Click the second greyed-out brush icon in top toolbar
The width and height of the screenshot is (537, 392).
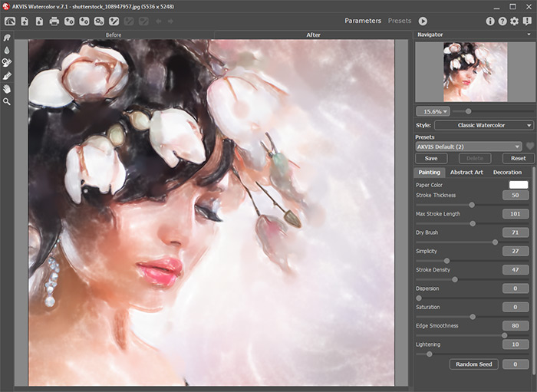143,21
